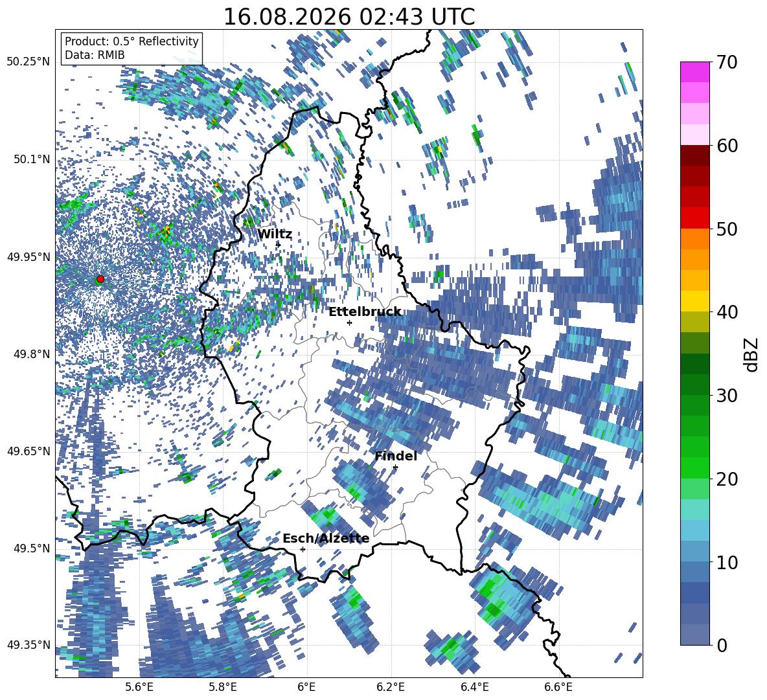Screen dimensions: 767x700
Task: Click the 6.4°E longitude tick label
Action: tap(475, 687)
